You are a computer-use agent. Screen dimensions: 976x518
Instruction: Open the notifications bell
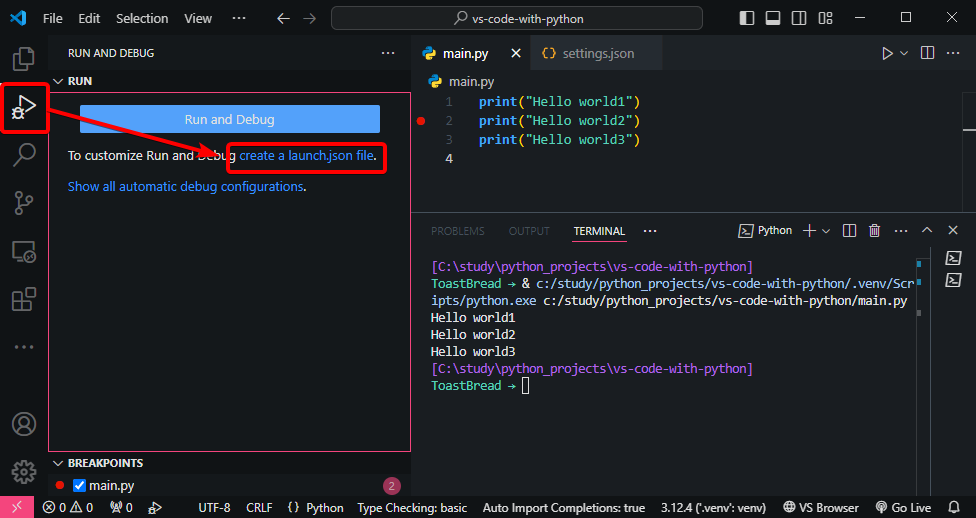(x=954, y=507)
